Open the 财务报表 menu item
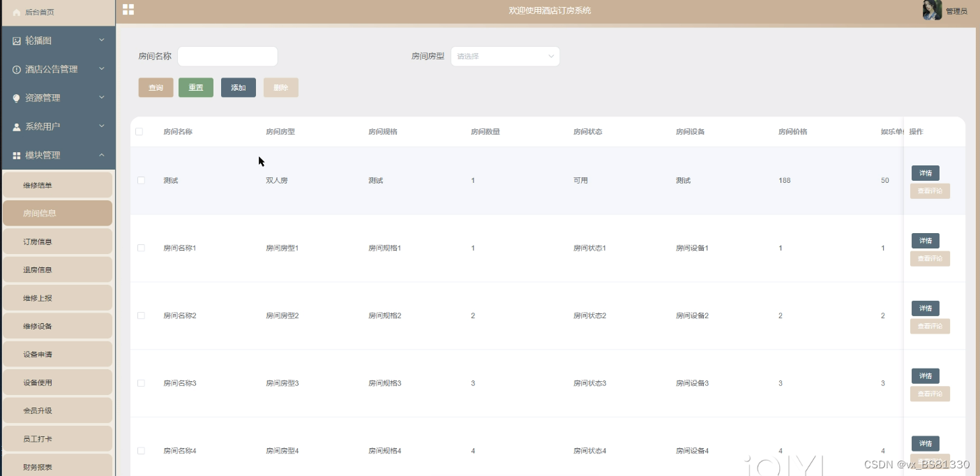The width and height of the screenshot is (980, 476). click(x=57, y=465)
